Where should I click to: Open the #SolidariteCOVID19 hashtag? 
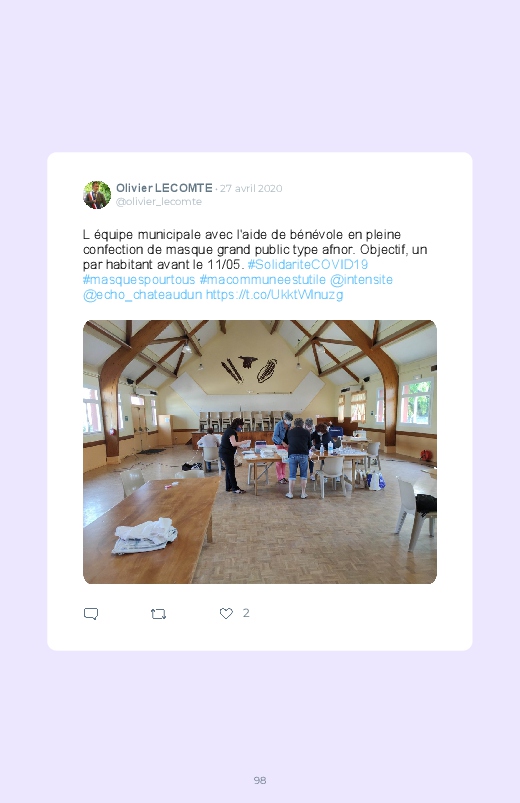307,265
